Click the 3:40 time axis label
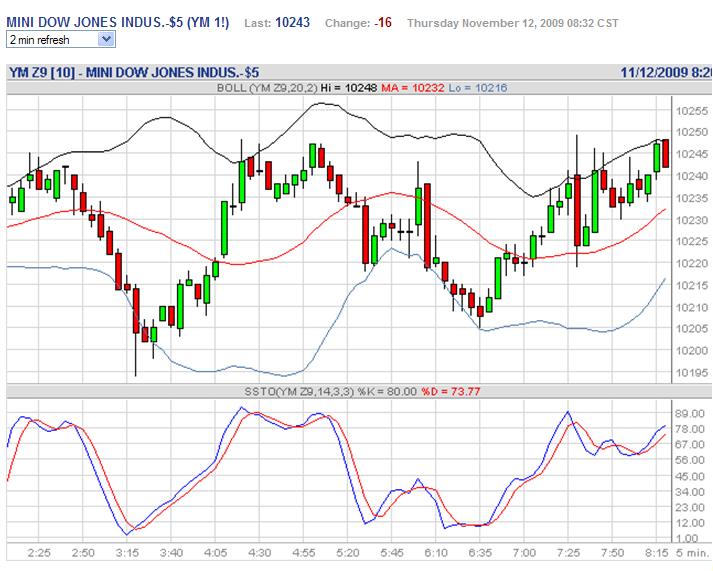The height and width of the screenshot is (571, 713). coord(171,553)
